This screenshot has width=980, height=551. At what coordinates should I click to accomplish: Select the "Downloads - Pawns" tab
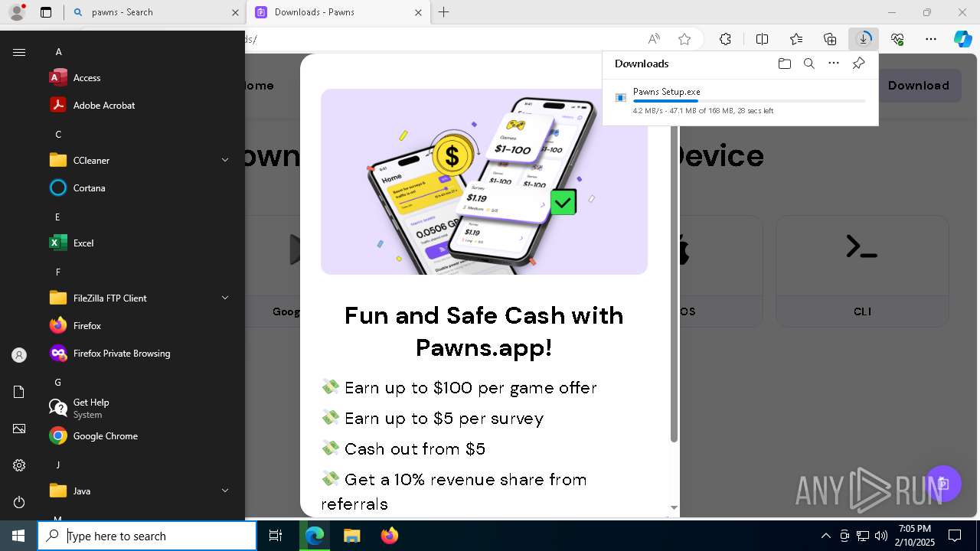click(x=338, y=12)
